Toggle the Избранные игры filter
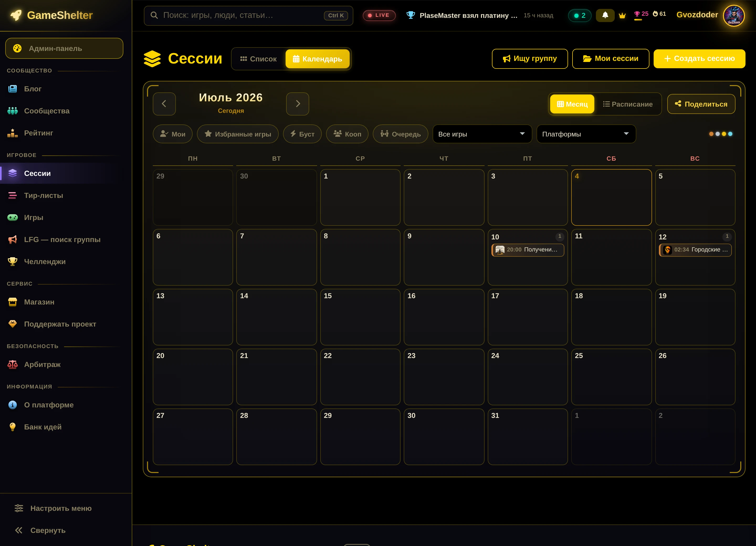 [238, 134]
